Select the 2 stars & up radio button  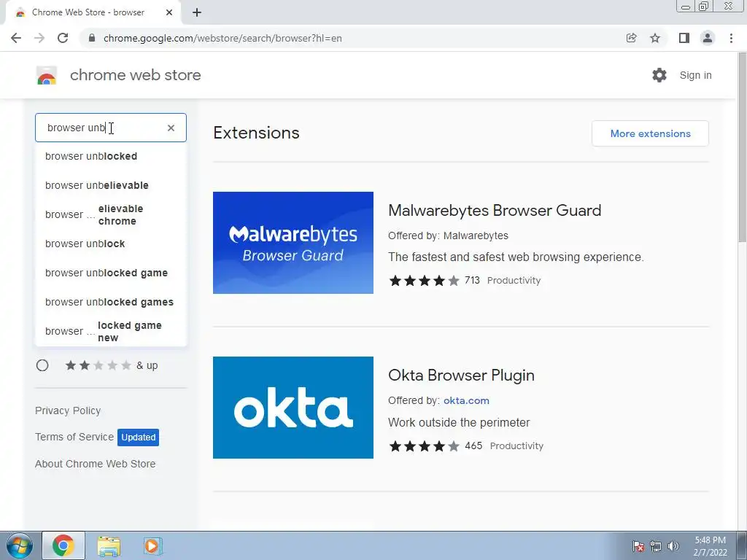(x=42, y=365)
